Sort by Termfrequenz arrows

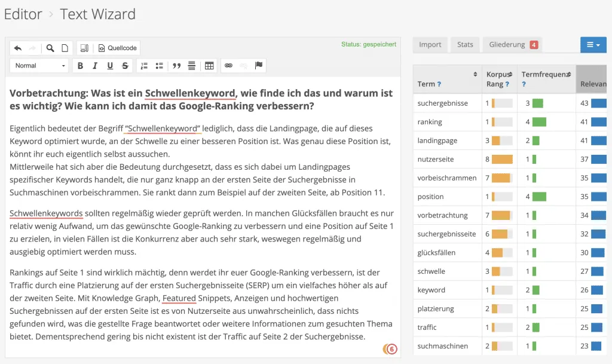click(569, 74)
